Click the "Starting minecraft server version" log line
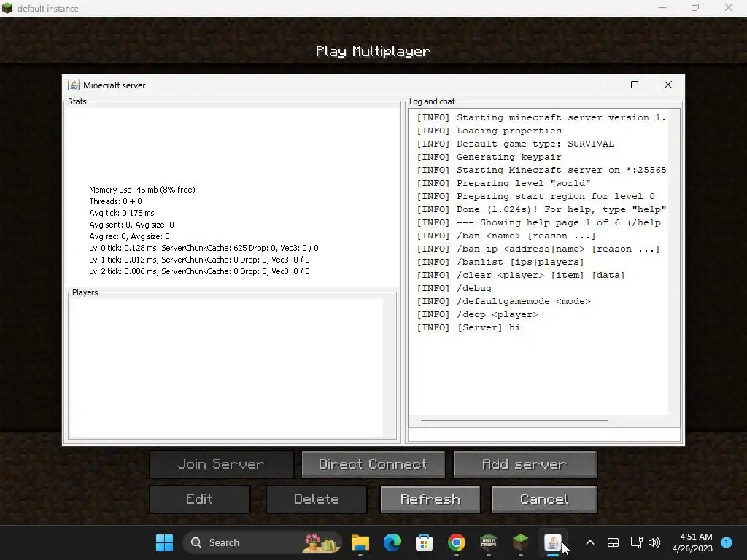 click(542, 117)
